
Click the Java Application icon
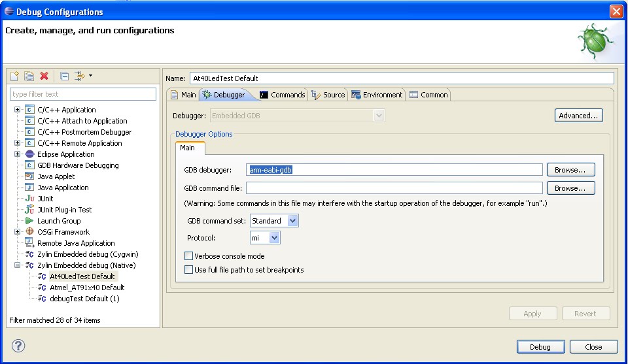[x=29, y=187]
